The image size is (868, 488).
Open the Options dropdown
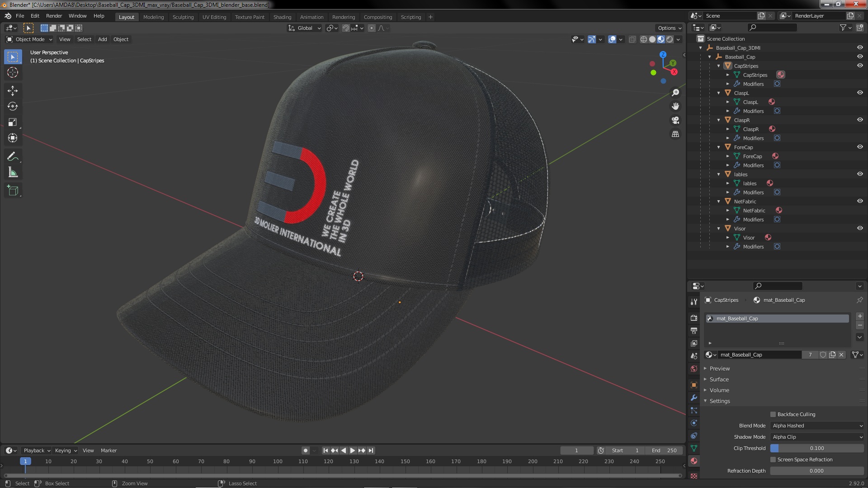coord(670,28)
